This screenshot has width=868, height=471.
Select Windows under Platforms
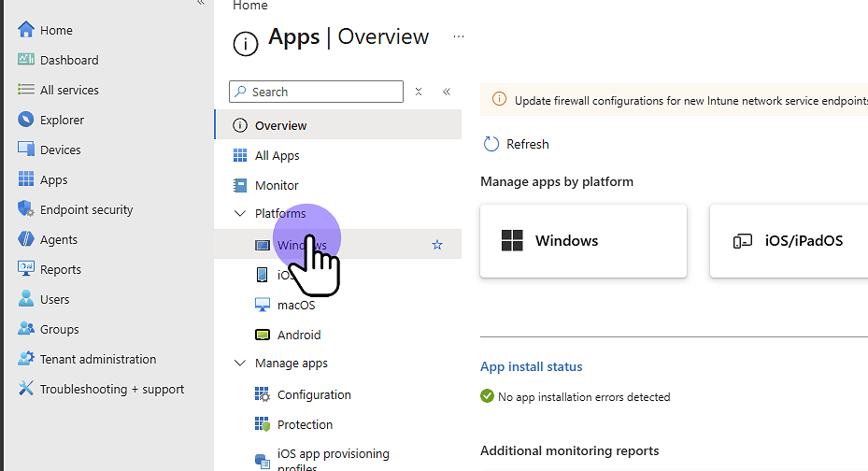(x=338, y=244)
